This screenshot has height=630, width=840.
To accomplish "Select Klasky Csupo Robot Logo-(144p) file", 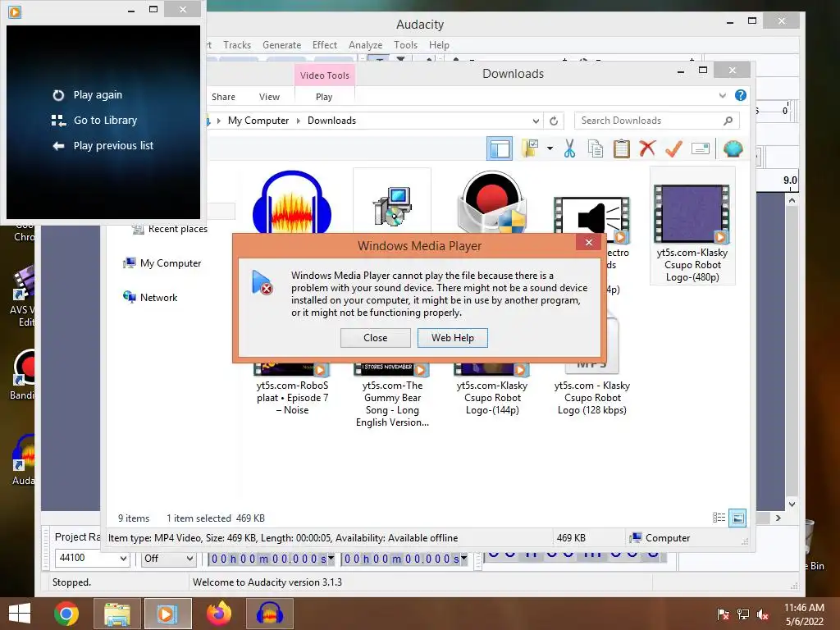I will 492,391.
